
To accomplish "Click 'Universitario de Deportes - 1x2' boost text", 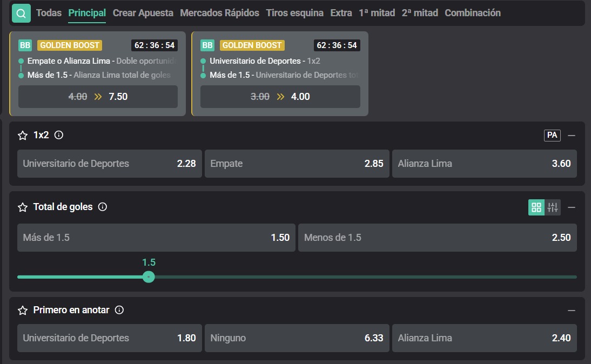I will point(265,60).
